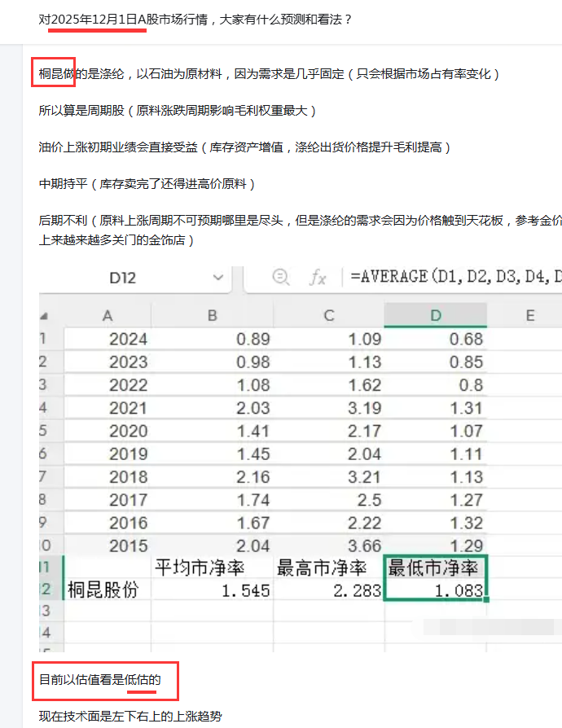Click cell containing year 2022
The image size is (562, 728).
pyautogui.click(x=108, y=385)
